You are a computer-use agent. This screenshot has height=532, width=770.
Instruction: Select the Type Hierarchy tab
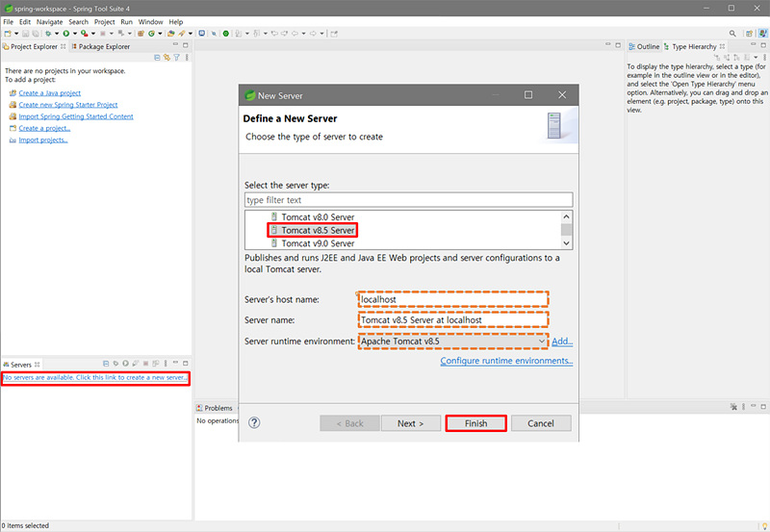[x=694, y=46]
